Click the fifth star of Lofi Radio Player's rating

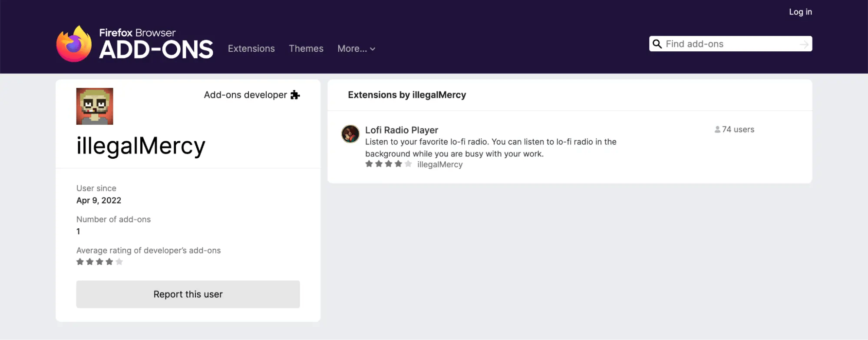[408, 164]
